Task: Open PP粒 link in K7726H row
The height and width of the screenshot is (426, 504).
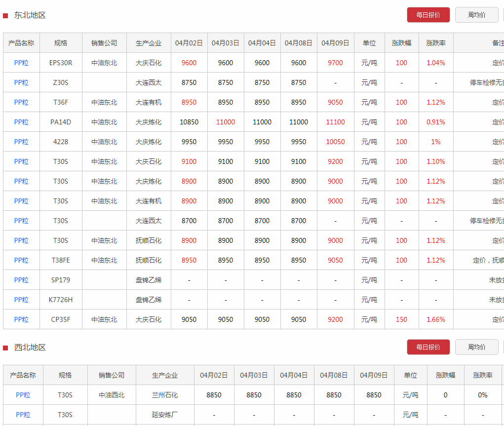Action: pos(21,300)
